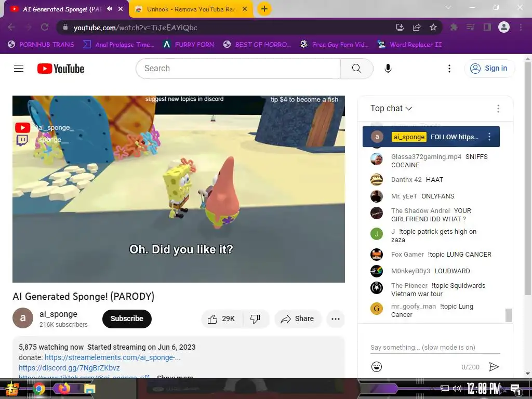
Task: Open media controls icon in toolbar
Action: point(470,27)
